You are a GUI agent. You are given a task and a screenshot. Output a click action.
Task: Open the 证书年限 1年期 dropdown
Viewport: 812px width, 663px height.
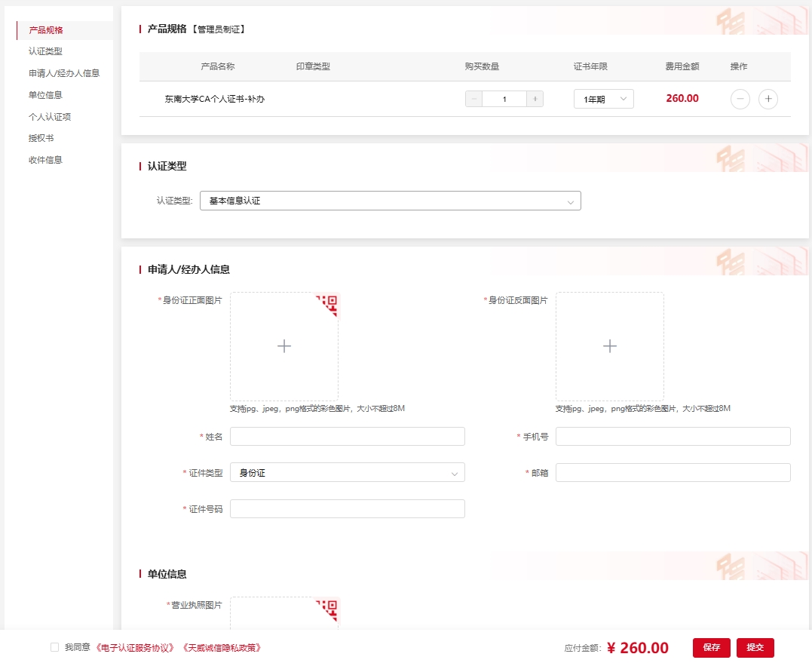tap(603, 99)
